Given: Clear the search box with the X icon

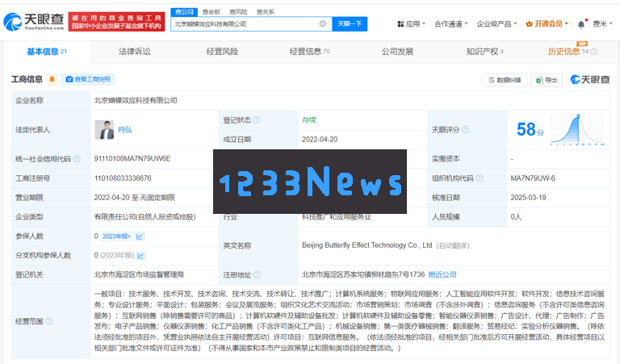Looking at the screenshot, I should (323, 23).
